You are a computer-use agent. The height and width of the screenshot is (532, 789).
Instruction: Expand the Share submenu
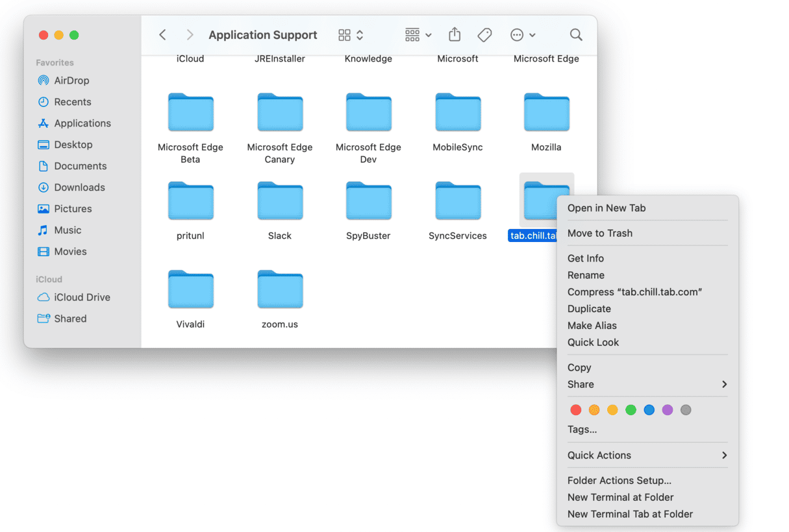tap(647, 384)
